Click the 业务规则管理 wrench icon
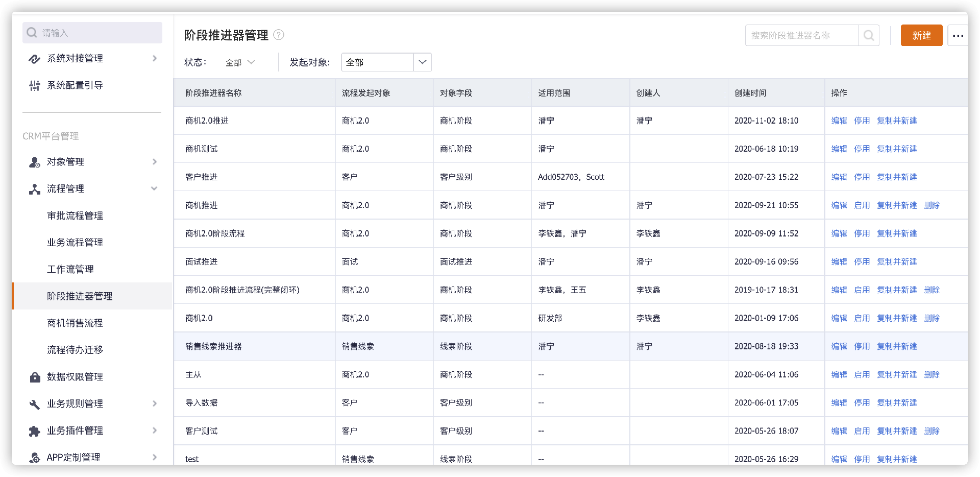The width and height of the screenshot is (980, 477). pyautogui.click(x=34, y=404)
